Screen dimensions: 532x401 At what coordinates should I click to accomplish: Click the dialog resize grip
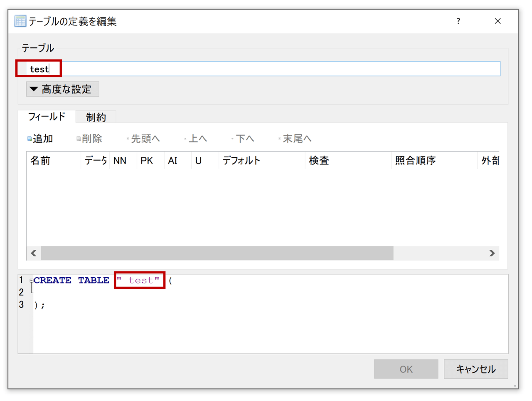pyautogui.click(x=515, y=385)
